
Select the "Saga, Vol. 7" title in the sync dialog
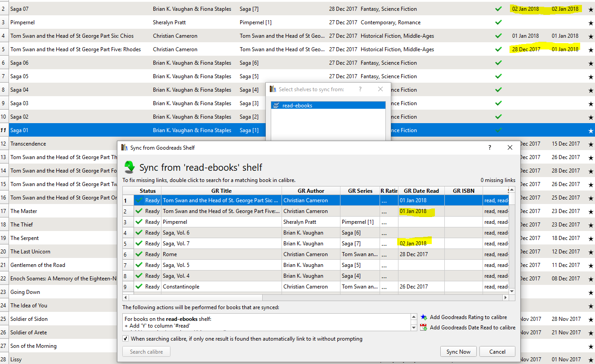click(176, 244)
